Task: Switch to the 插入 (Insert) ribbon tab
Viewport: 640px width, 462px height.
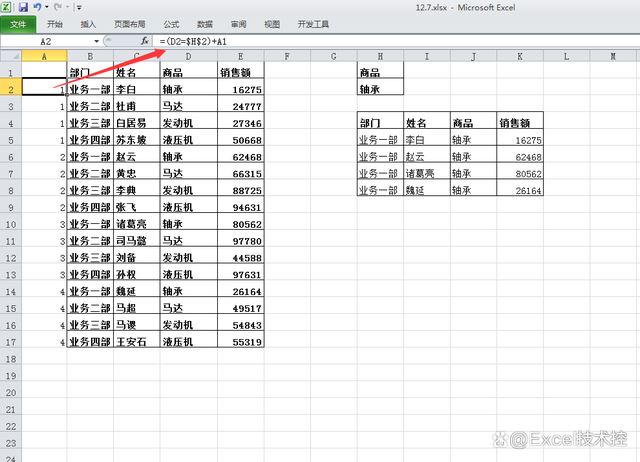Action: (89, 23)
